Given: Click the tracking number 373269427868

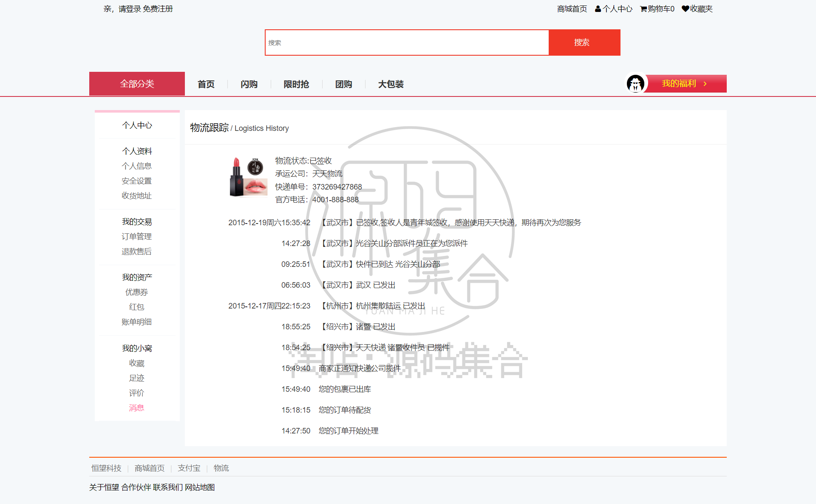Looking at the screenshot, I should [337, 187].
